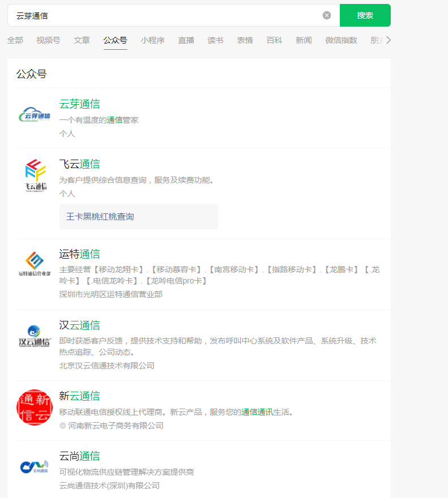This screenshot has width=448, height=498.
Task: Expand more tabs with the right chevron
Action: tap(388, 40)
